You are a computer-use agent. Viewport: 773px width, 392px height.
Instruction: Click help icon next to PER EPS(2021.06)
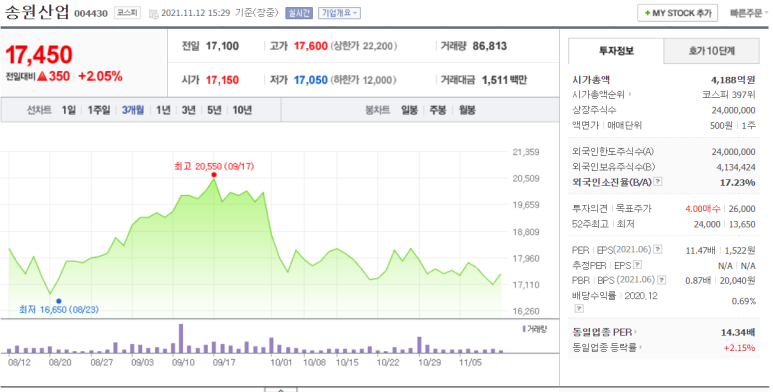click(x=658, y=249)
